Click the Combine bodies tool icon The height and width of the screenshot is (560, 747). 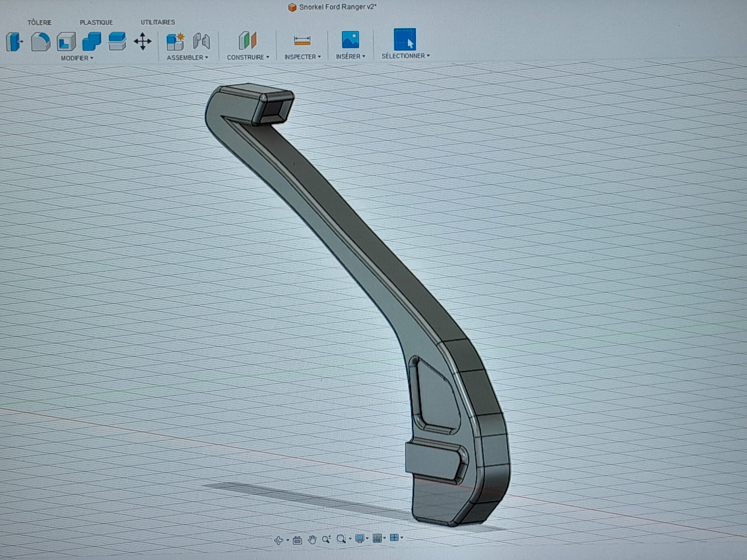click(x=92, y=41)
